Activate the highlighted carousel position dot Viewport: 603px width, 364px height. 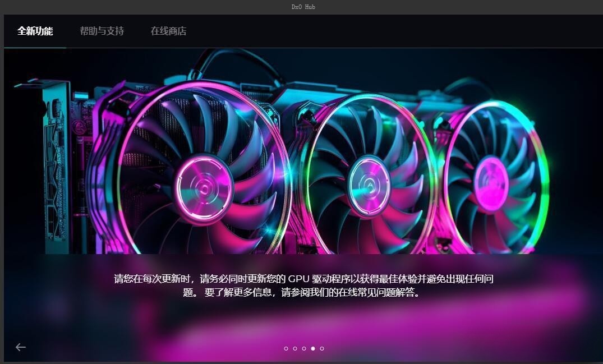[312, 348]
